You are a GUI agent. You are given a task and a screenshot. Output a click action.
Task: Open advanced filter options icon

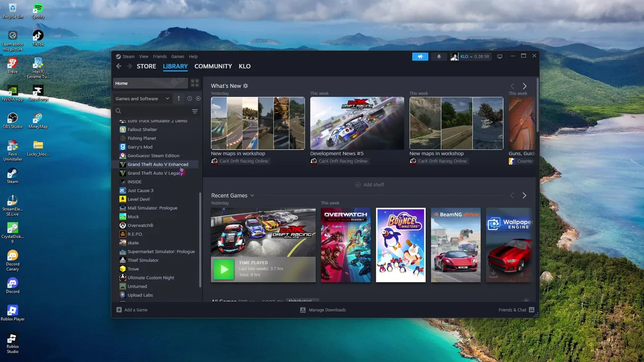195,111
